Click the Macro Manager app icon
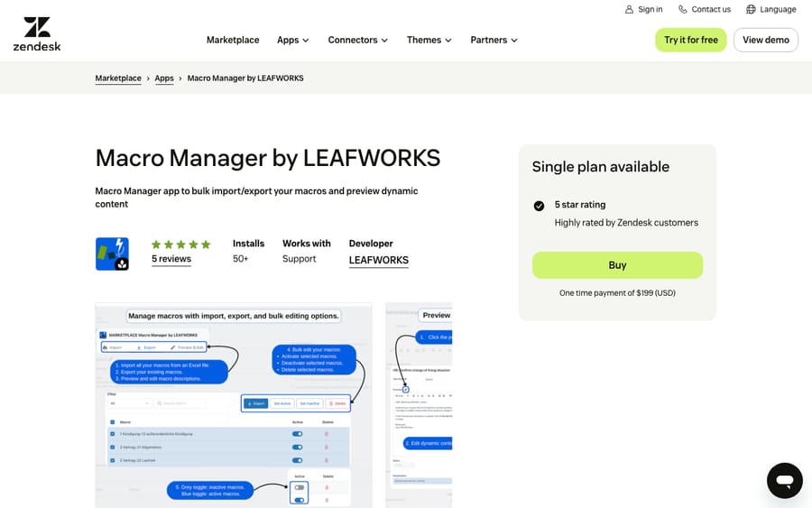 click(x=112, y=254)
